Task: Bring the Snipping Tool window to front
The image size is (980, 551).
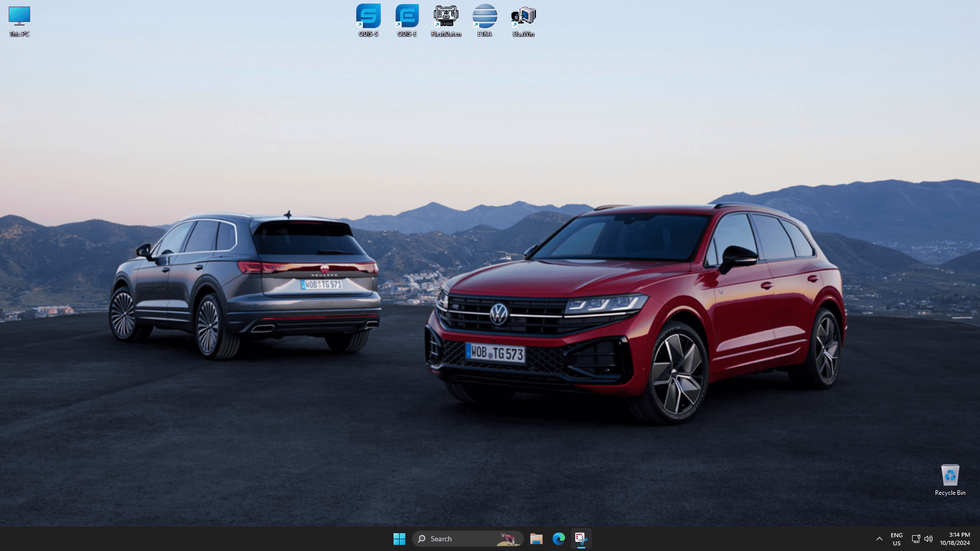Action: point(581,539)
